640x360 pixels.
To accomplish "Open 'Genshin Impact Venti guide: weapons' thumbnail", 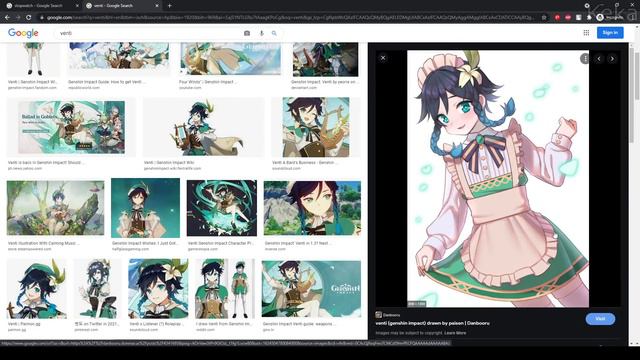I will [x=311, y=289].
